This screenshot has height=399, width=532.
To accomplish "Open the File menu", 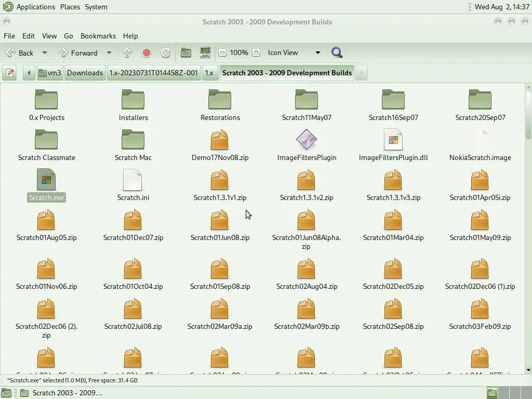I will click(x=9, y=36).
